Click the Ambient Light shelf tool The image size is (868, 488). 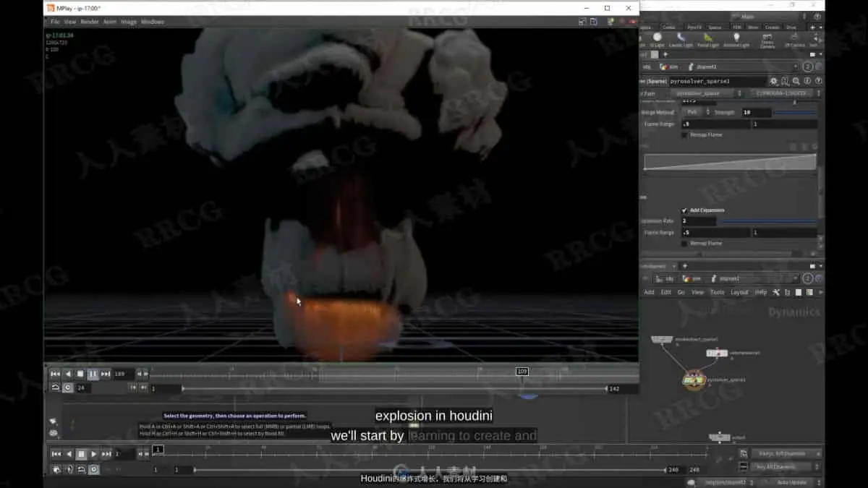coord(736,40)
